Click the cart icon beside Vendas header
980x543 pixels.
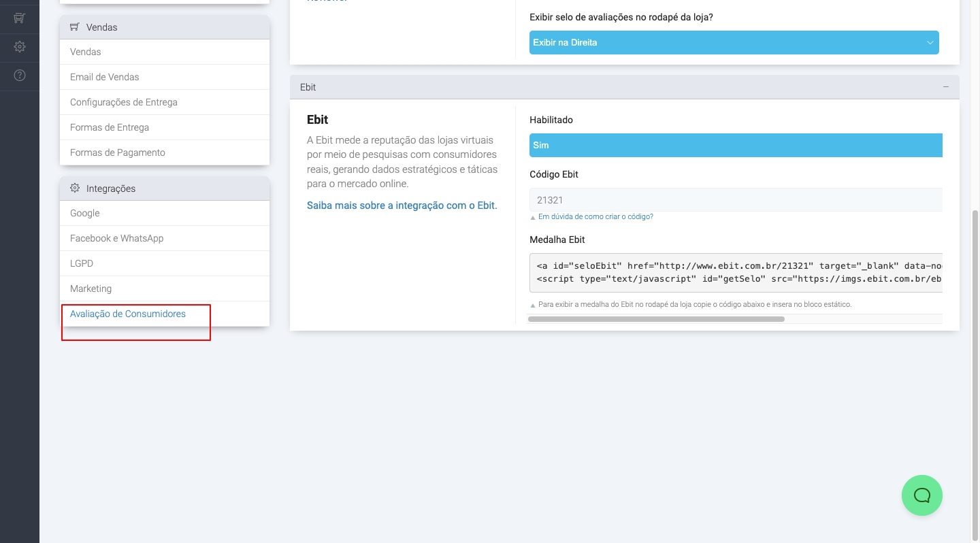click(75, 27)
